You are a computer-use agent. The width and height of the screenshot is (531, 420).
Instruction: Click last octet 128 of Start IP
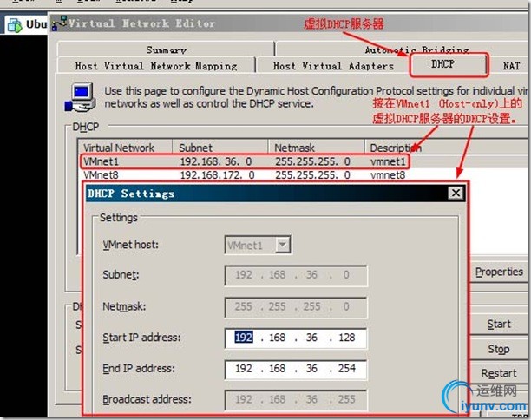[347, 338]
